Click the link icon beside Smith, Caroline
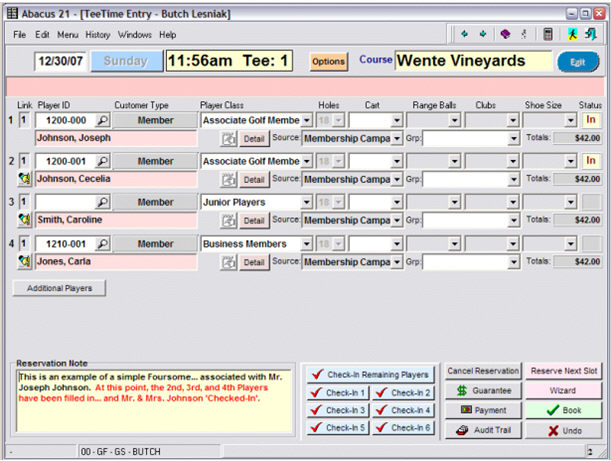Image resolution: width=611 pixels, height=461 pixels. tap(24, 220)
